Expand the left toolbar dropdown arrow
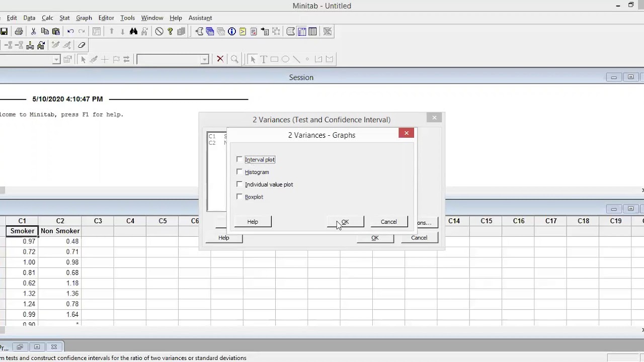Screen dimensions: 644x362 coord(56,59)
